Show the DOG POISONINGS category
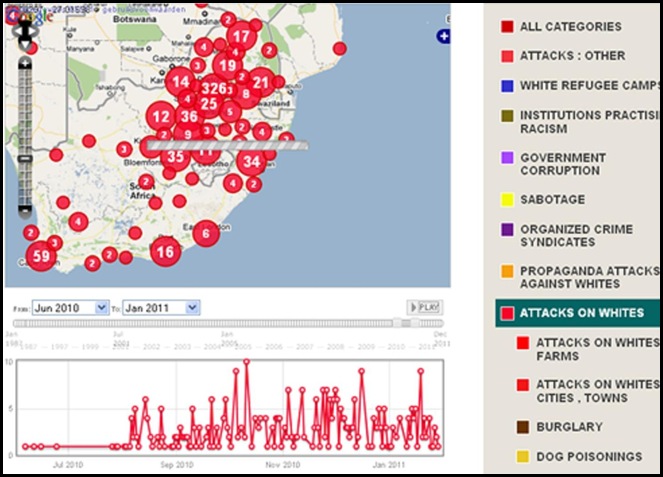Screen dimensions: 663x477 (x=588, y=456)
